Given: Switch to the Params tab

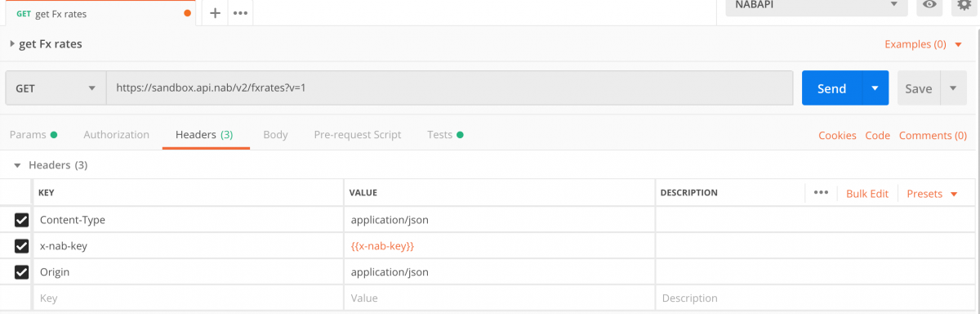Looking at the screenshot, I should tap(33, 135).
